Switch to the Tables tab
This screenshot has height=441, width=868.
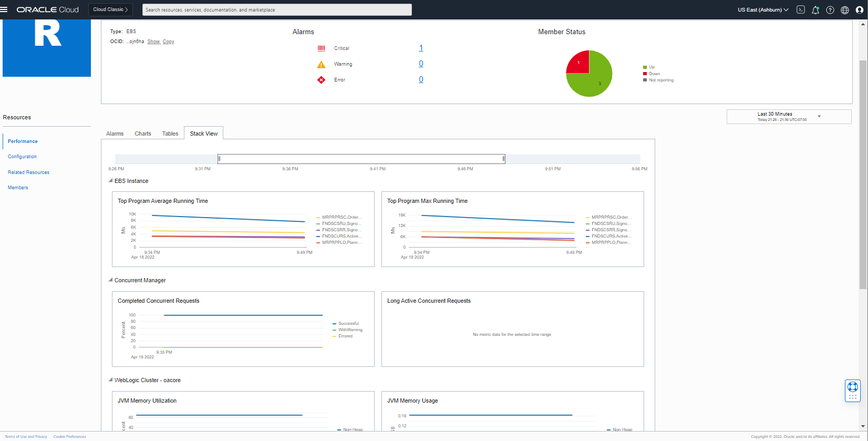[170, 134]
